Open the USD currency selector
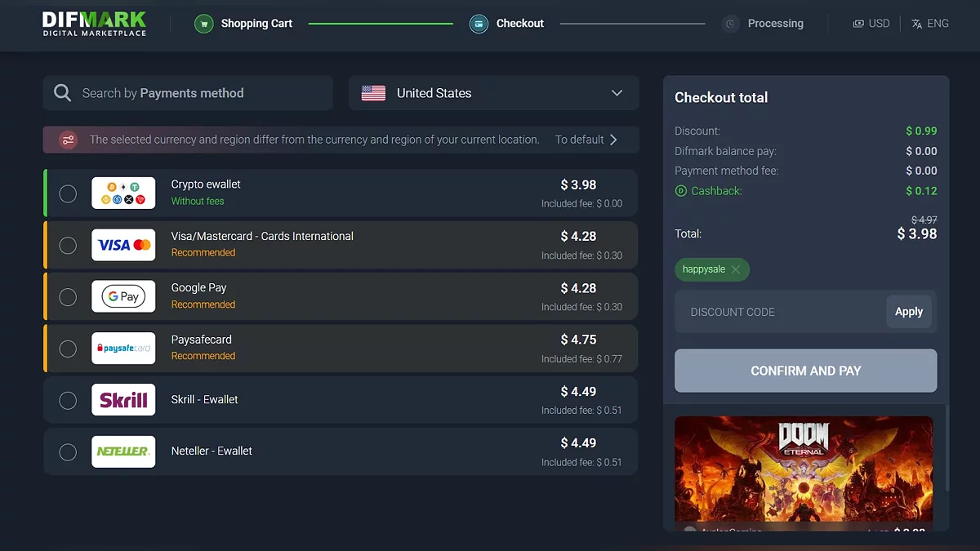The width and height of the screenshot is (980, 551). (871, 24)
